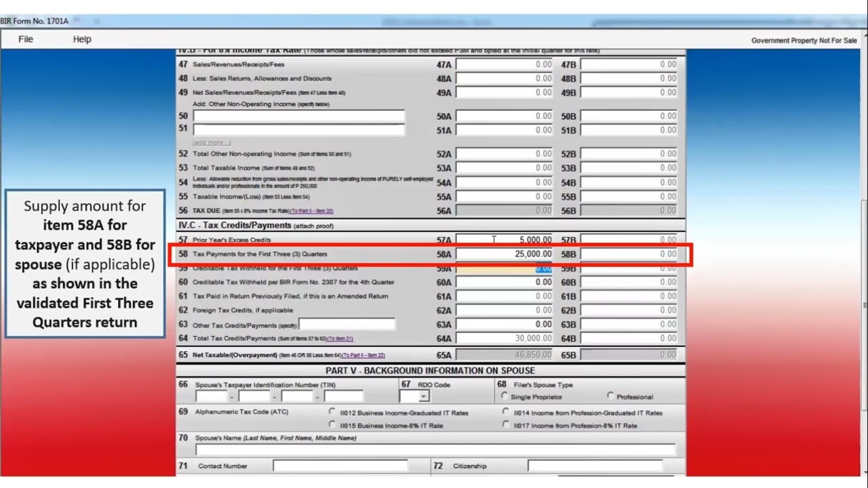Image resolution: width=868 pixels, height=488 pixels.
Task: Click field 51A amount
Action: [x=505, y=130]
